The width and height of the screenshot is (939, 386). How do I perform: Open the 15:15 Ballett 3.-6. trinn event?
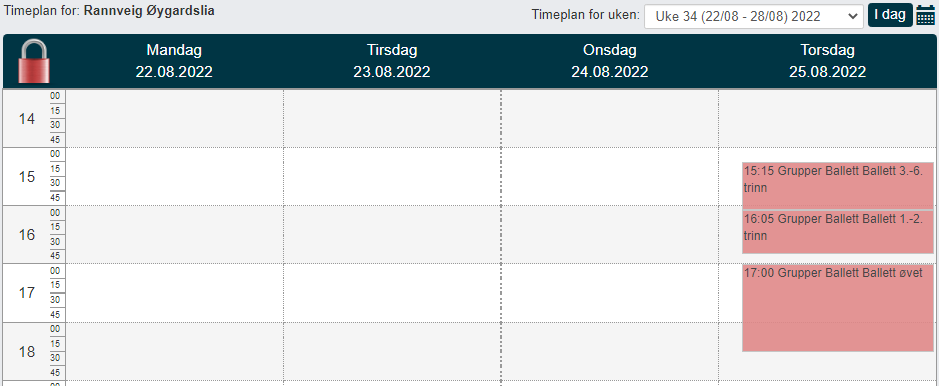coord(838,186)
